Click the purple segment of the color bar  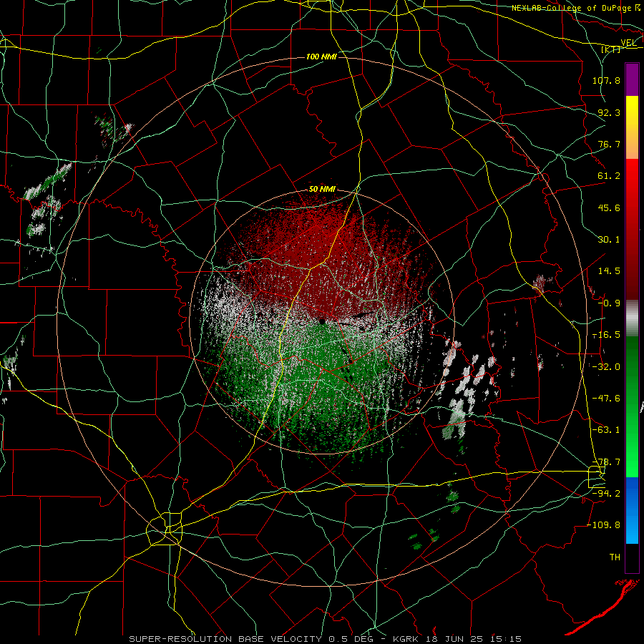(x=632, y=80)
